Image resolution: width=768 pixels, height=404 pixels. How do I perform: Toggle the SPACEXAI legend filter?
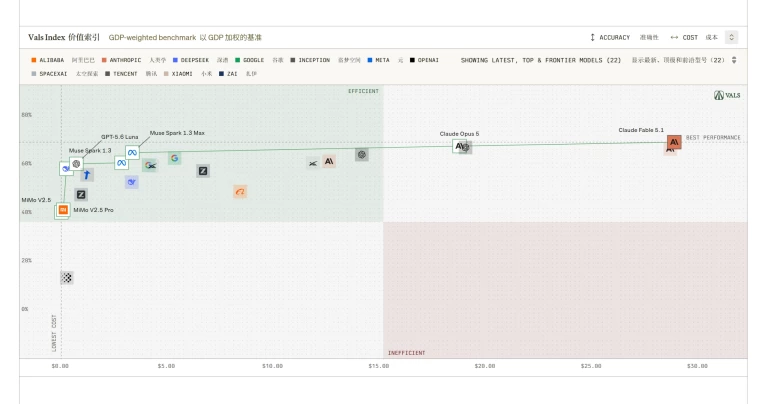click(x=49, y=73)
